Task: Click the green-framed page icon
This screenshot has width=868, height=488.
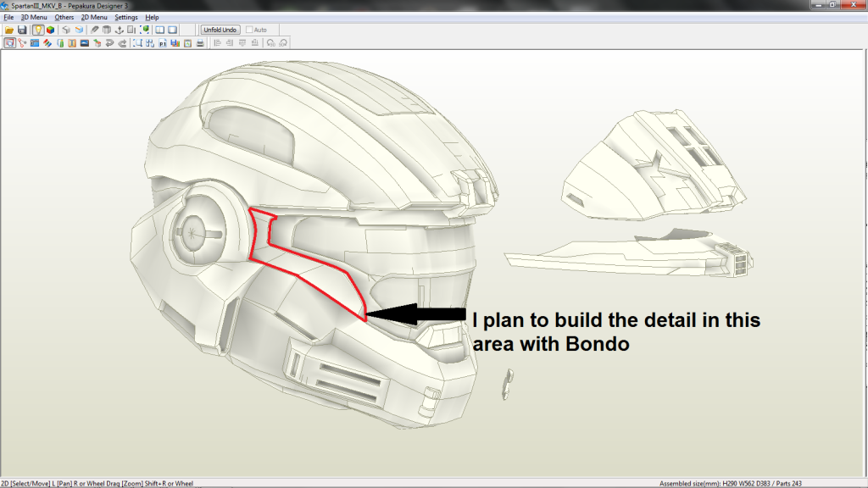Action: point(187,43)
